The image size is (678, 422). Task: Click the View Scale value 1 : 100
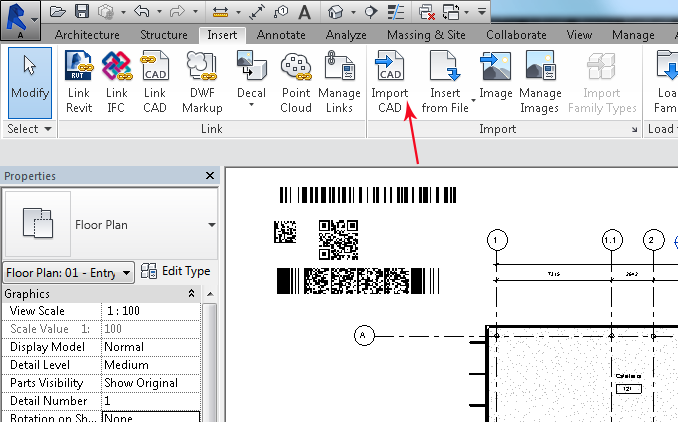(151, 311)
